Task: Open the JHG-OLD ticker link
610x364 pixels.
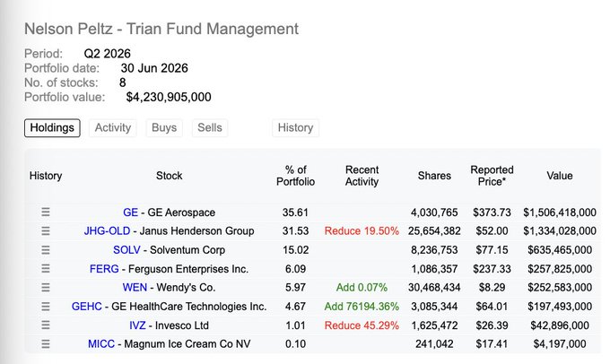Action: click(x=107, y=231)
